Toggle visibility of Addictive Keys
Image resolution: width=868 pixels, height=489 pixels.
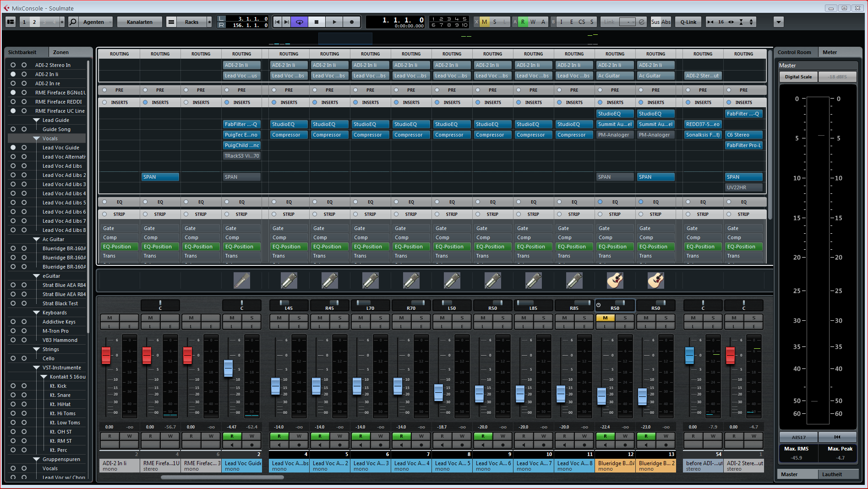(13, 322)
